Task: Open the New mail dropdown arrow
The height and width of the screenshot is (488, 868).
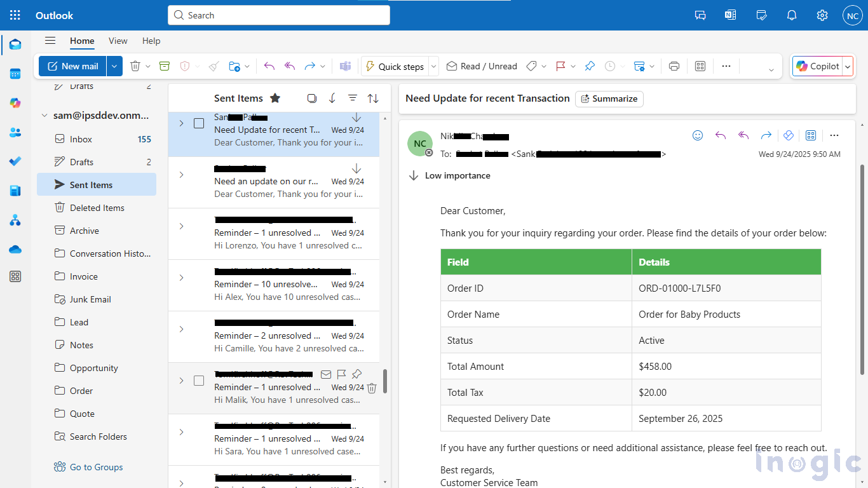Action: (x=114, y=66)
